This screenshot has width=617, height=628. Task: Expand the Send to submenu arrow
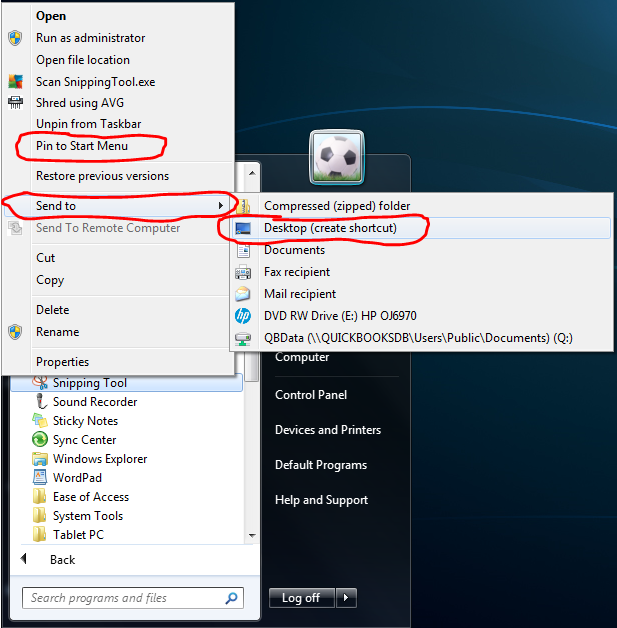pos(221,205)
